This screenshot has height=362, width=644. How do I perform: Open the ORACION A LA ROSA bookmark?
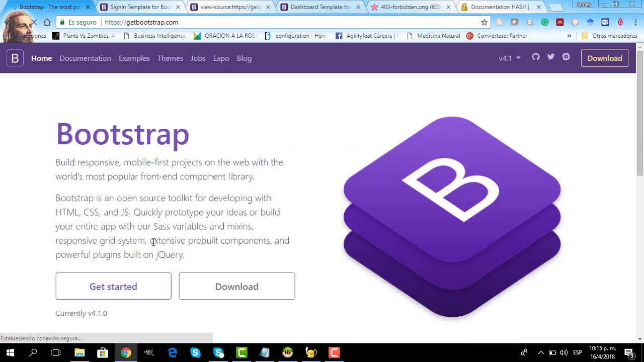(225, 36)
